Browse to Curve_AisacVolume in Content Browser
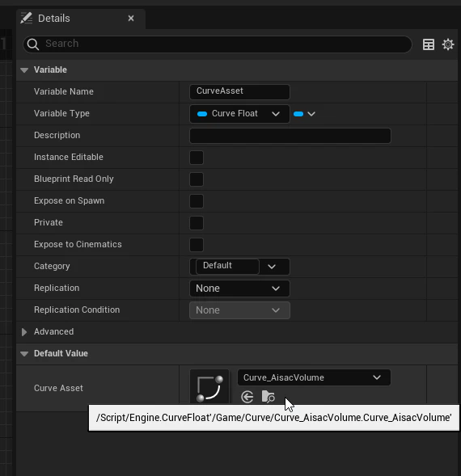This screenshot has height=476, width=461. [x=268, y=397]
